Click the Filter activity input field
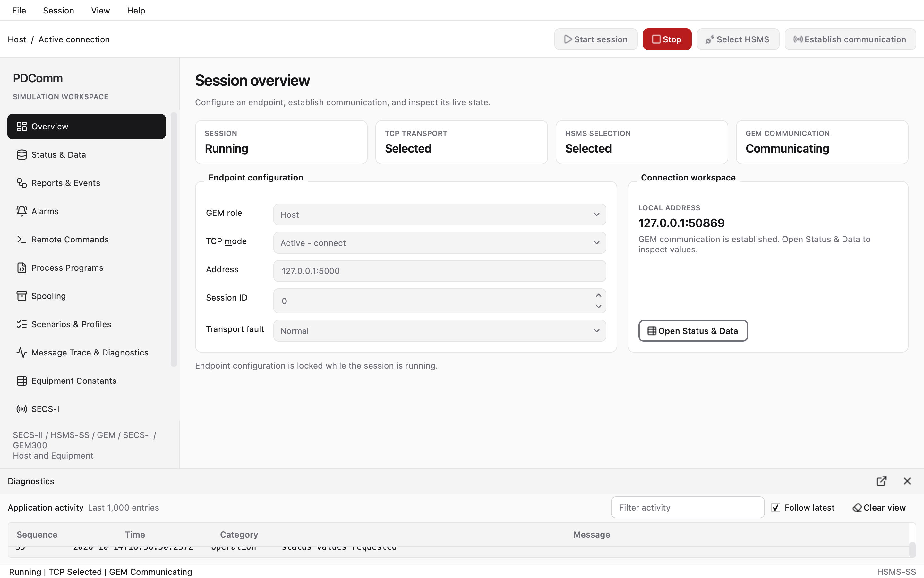This screenshot has height=578, width=924. click(687, 507)
